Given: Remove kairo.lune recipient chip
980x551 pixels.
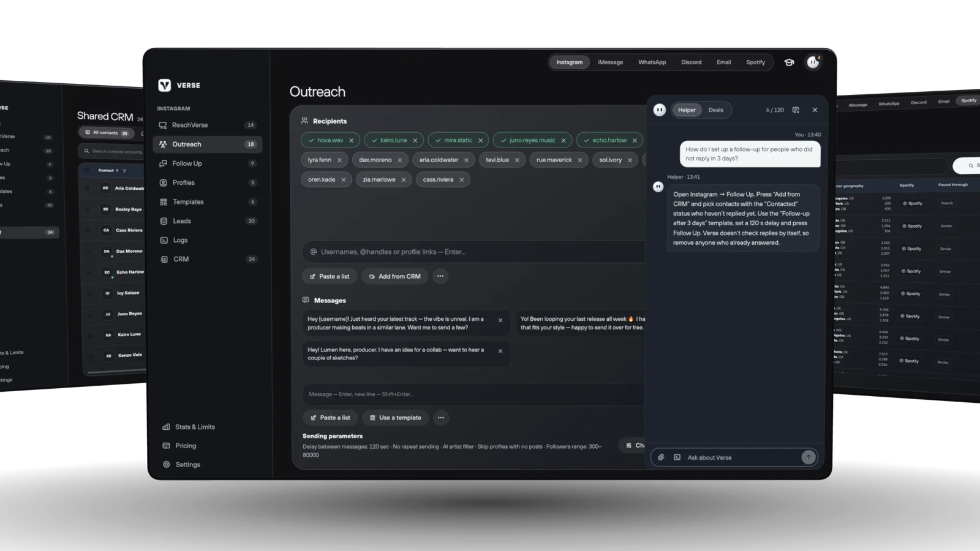Looking at the screenshot, I should point(415,140).
